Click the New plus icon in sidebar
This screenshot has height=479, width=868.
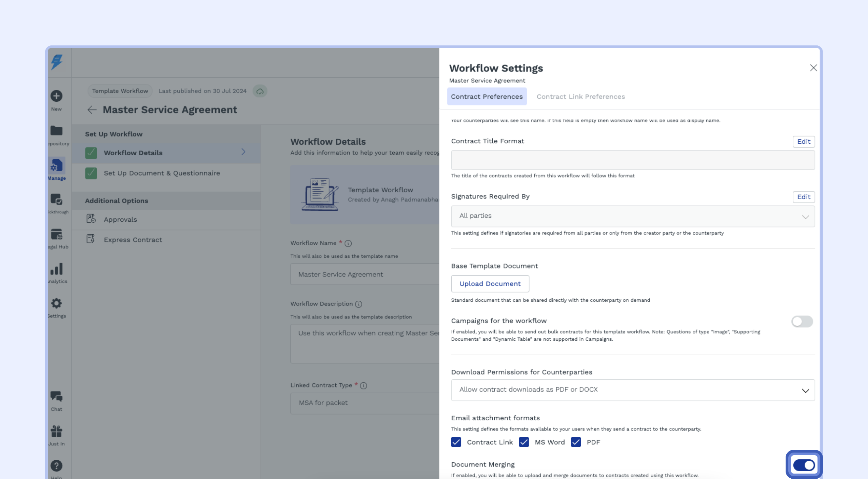tap(56, 96)
